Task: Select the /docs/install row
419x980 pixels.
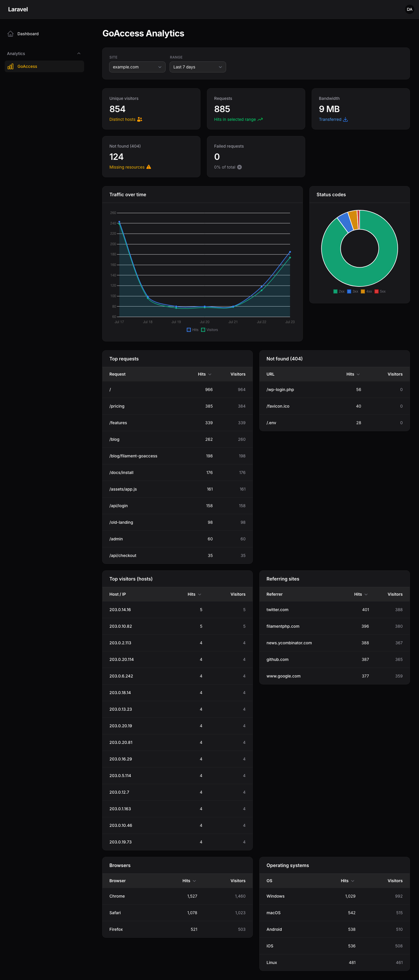Action: [177, 473]
